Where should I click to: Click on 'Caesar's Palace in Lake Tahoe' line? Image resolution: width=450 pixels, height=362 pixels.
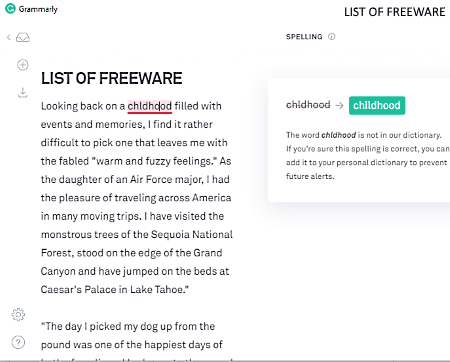[x=115, y=289]
